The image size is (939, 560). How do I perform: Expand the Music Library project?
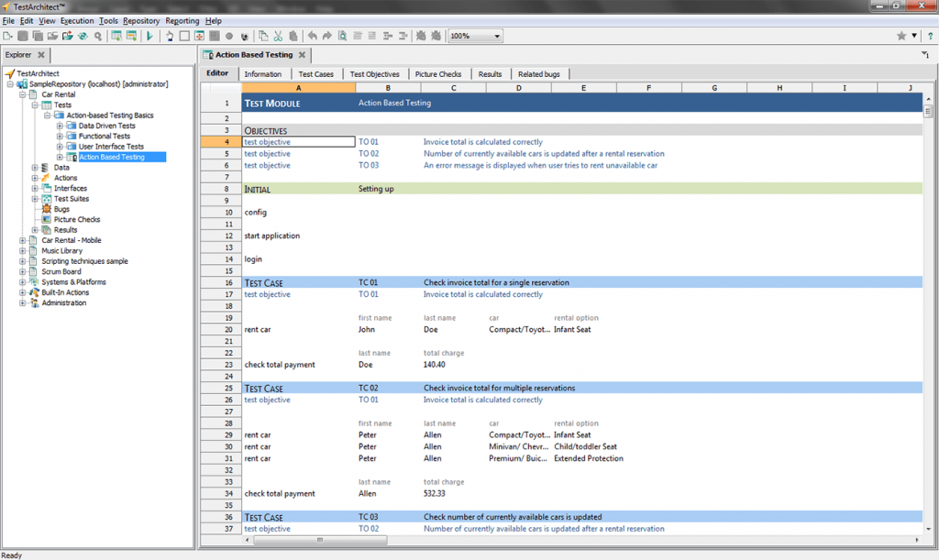[x=22, y=251]
